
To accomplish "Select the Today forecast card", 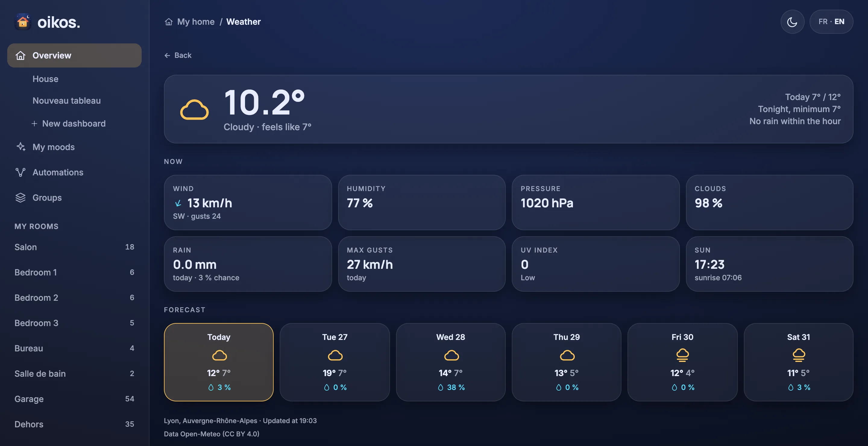I will (219, 362).
